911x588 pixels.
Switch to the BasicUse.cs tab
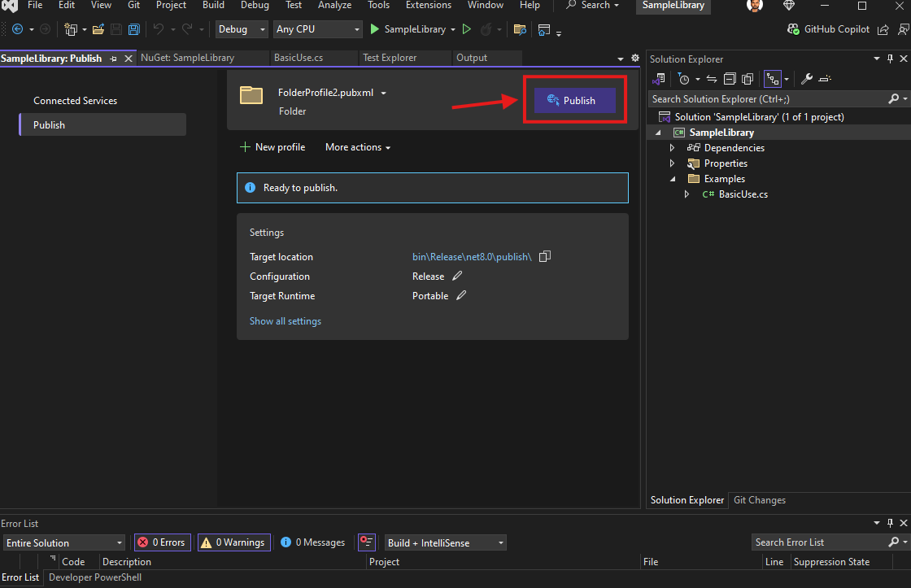[x=299, y=58]
